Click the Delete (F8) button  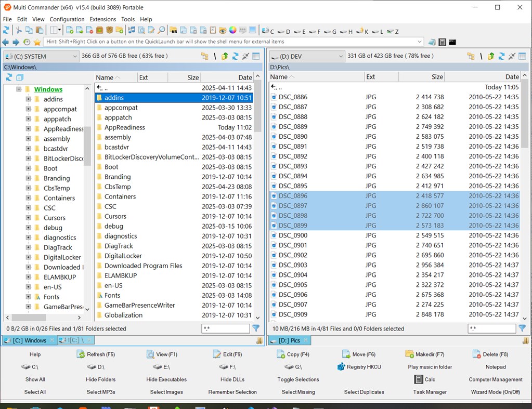(x=490, y=354)
